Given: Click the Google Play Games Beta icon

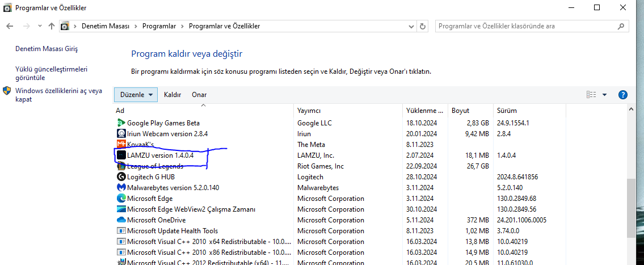Looking at the screenshot, I should [121, 123].
